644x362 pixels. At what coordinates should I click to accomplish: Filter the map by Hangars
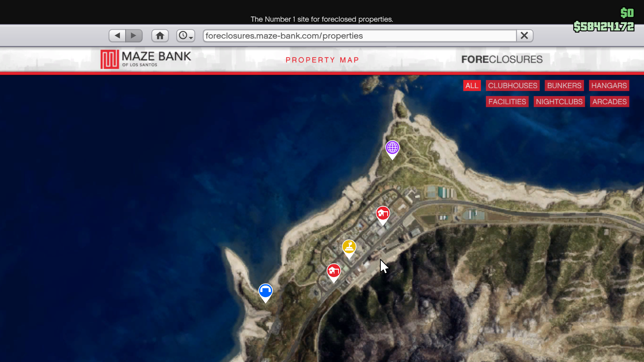609,86
